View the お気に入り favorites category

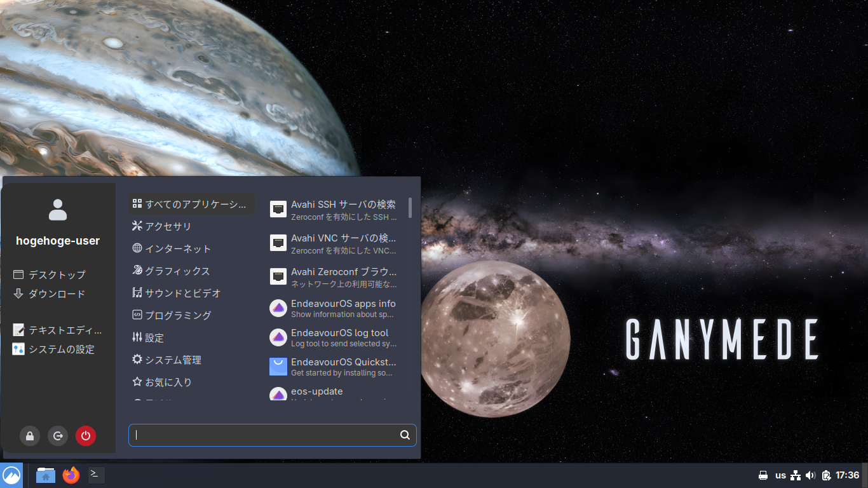click(191, 382)
